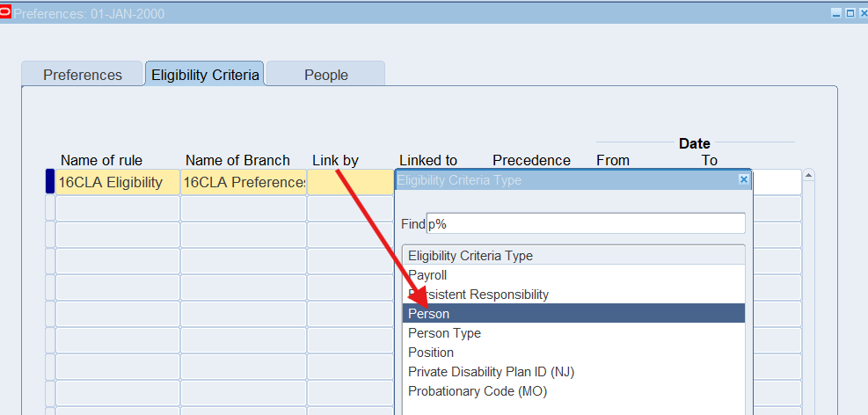Open the People tab
The image size is (868, 415).
click(x=325, y=75)
